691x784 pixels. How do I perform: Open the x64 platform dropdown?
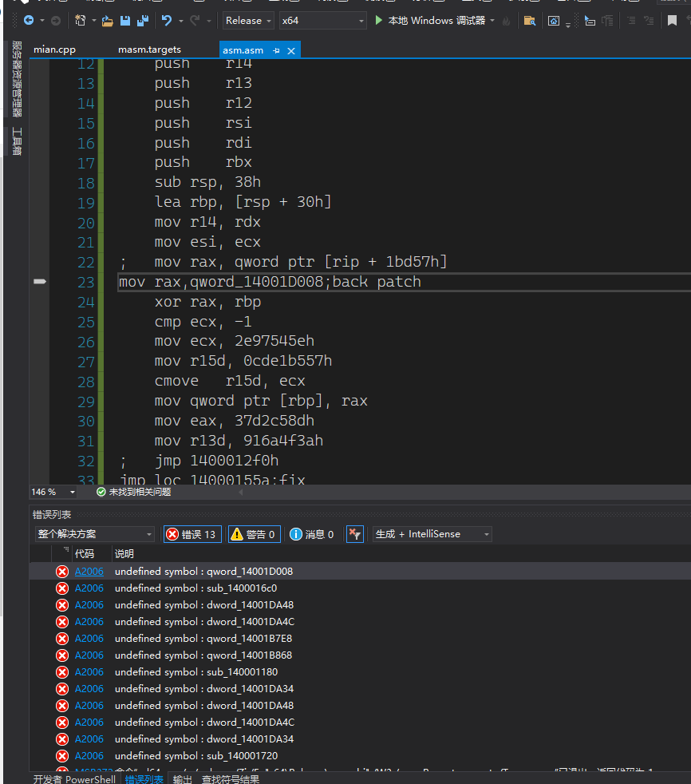click(x=322, y=21)
